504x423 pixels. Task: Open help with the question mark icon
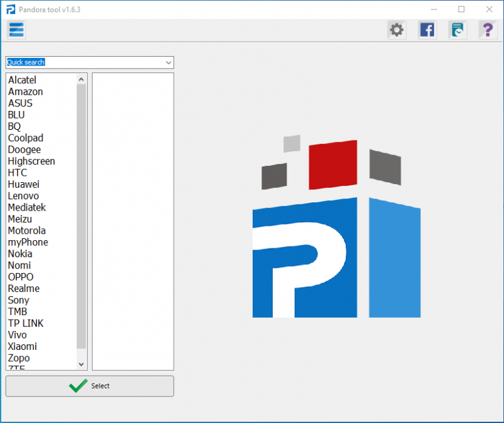click(x=488, y=30)
